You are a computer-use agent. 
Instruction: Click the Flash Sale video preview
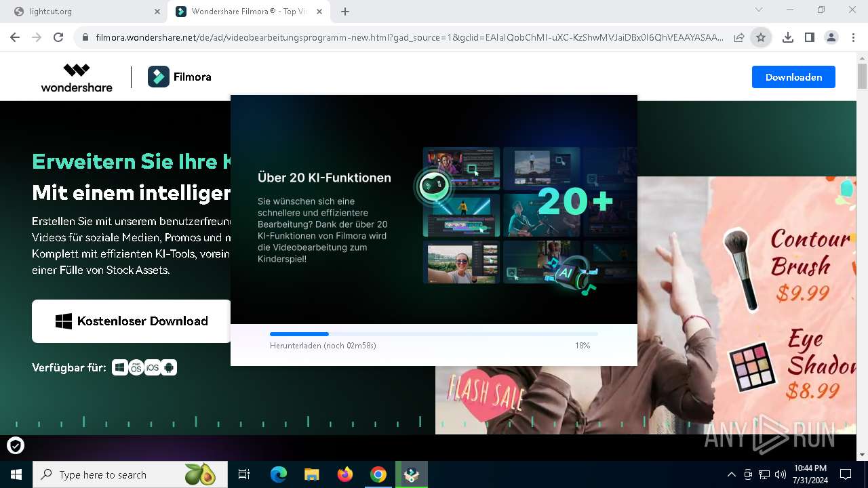tap(645, 305)
